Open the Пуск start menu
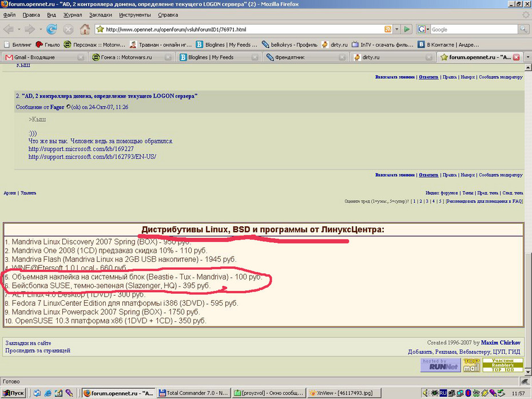Viewport: 532px width, 399px height. click(13, 393)
